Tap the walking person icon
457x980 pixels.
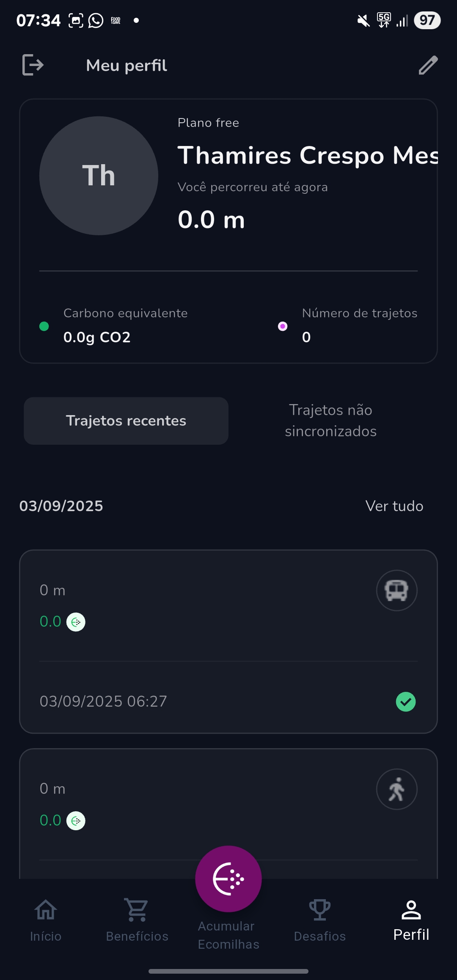(x=396, y=789)
